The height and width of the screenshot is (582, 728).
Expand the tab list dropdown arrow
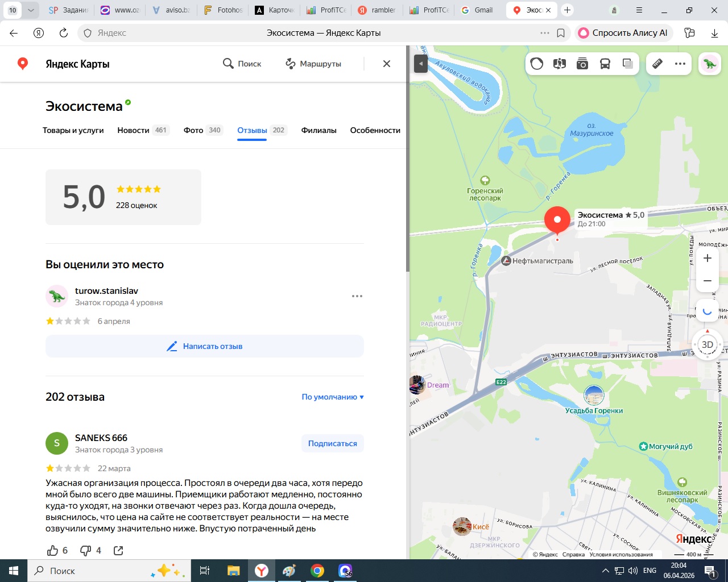(31, 10)
